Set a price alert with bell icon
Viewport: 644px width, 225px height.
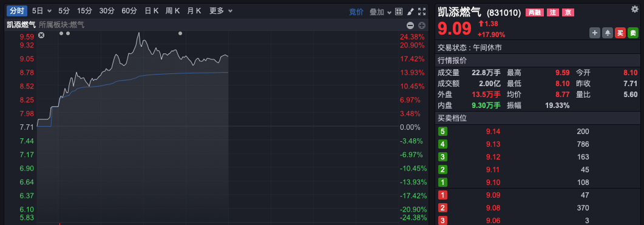[608, 33]
